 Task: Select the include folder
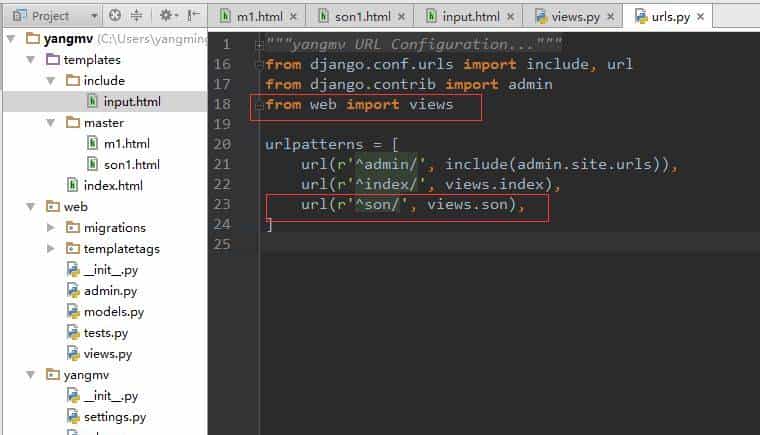pos(104,81)
